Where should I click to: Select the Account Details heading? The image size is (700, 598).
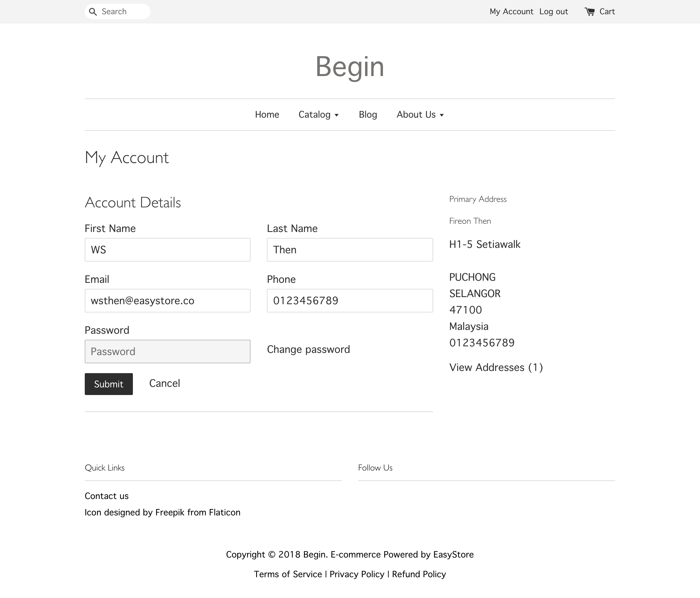coord(133,202)
